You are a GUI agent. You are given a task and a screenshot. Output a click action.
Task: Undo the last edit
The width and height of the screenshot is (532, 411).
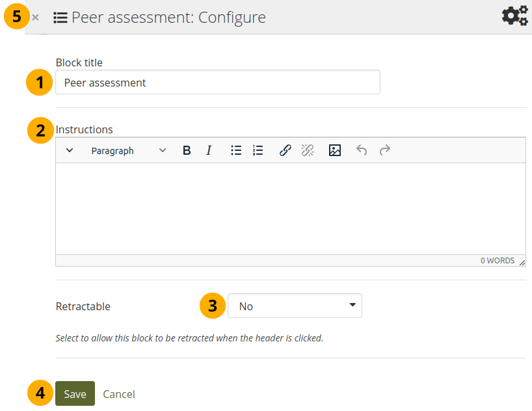tap(362, 150)
